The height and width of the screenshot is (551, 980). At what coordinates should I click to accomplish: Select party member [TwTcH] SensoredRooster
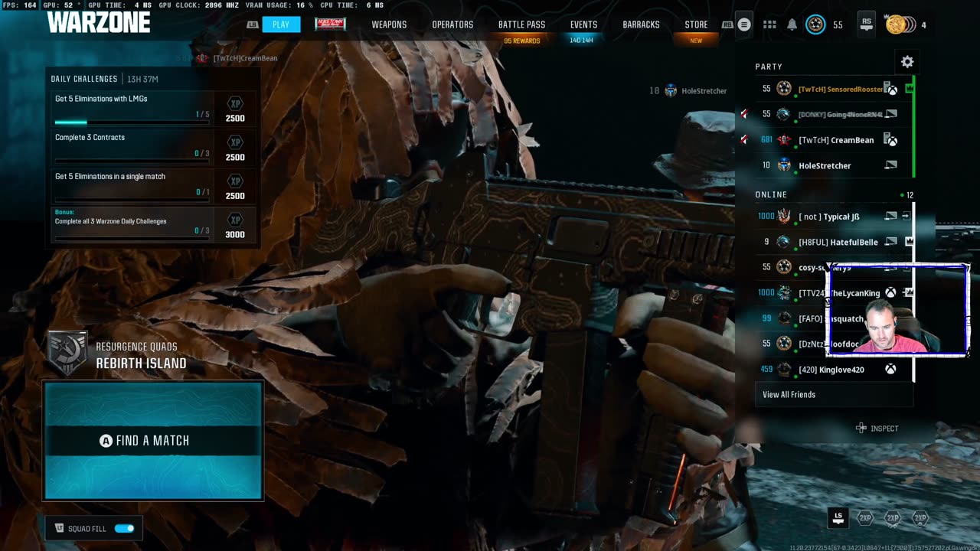(x=834, y=89)
